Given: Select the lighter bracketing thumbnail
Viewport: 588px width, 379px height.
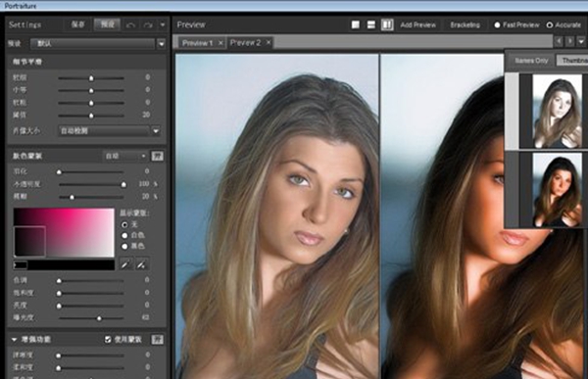Looking at the screenshot, I should click(x=558, y=111).
